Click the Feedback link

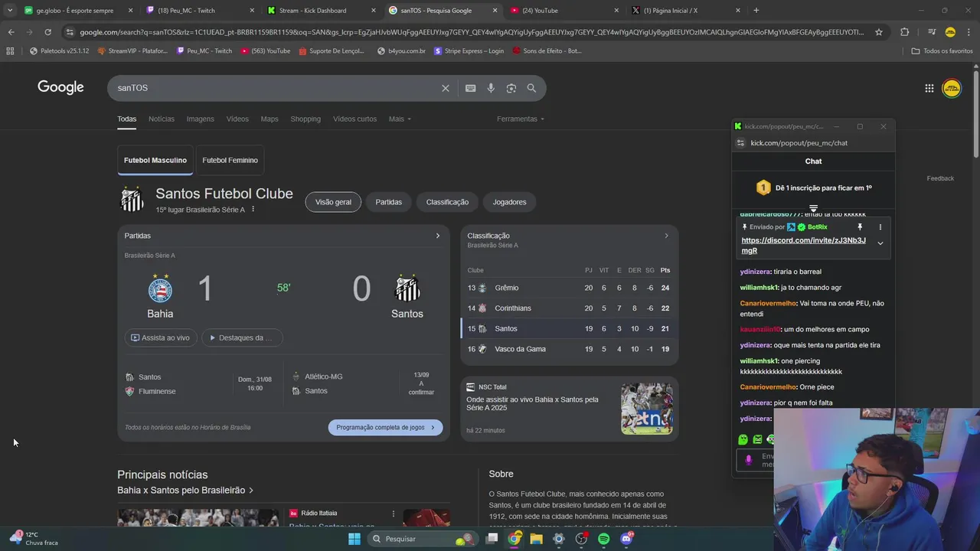point(940,178)
